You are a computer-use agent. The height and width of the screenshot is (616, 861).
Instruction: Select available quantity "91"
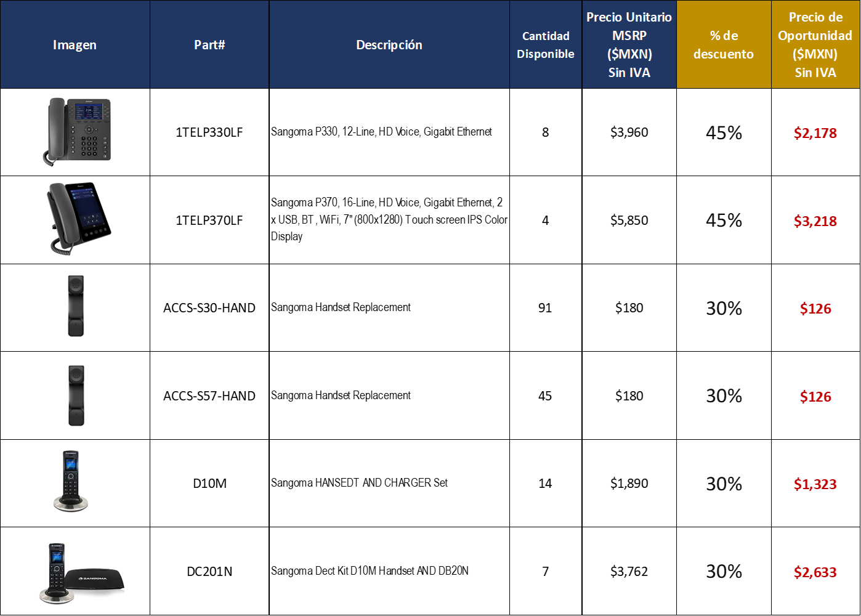click(545, 308)
